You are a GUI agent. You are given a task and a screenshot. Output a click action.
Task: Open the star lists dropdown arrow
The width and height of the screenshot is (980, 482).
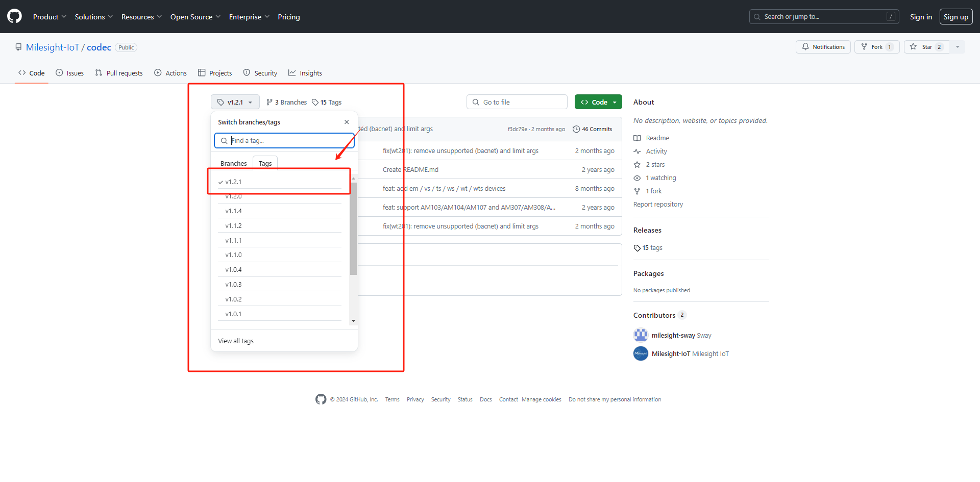click(958, 47)
